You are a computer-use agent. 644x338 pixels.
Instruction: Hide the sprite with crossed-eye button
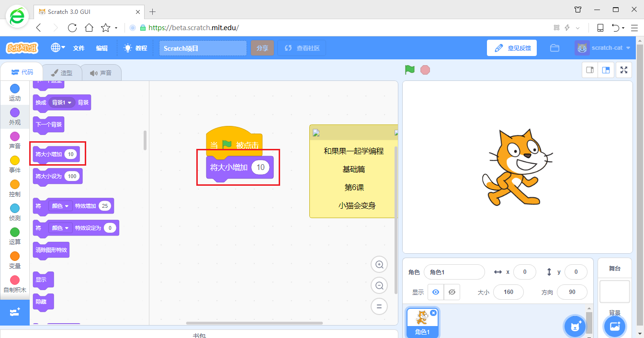[452, 292]
